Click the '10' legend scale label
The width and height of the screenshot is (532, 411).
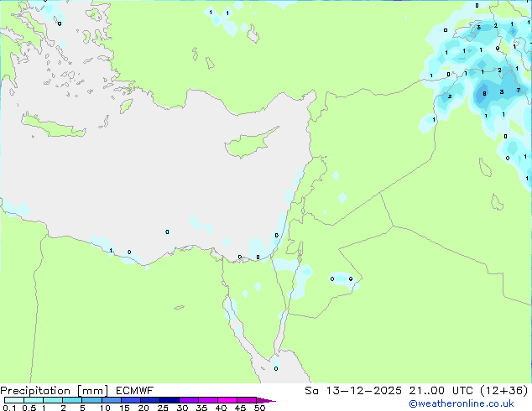[105, 408]
